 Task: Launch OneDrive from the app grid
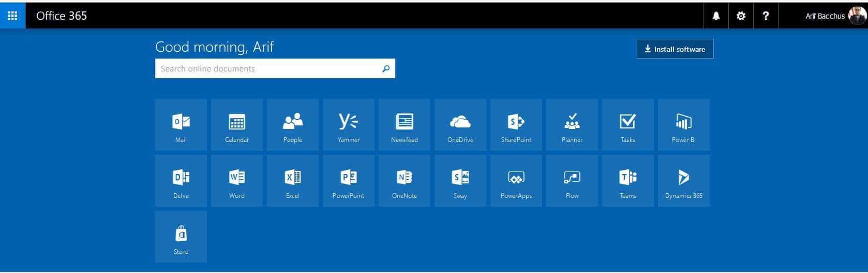click(460, 125)
